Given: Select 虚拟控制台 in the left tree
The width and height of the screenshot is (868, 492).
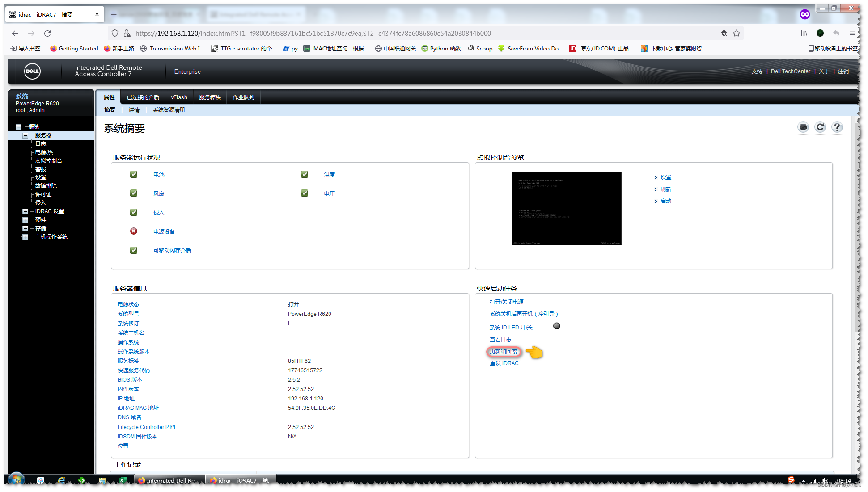Looking at the screenshot, I should tap(48, 161).
